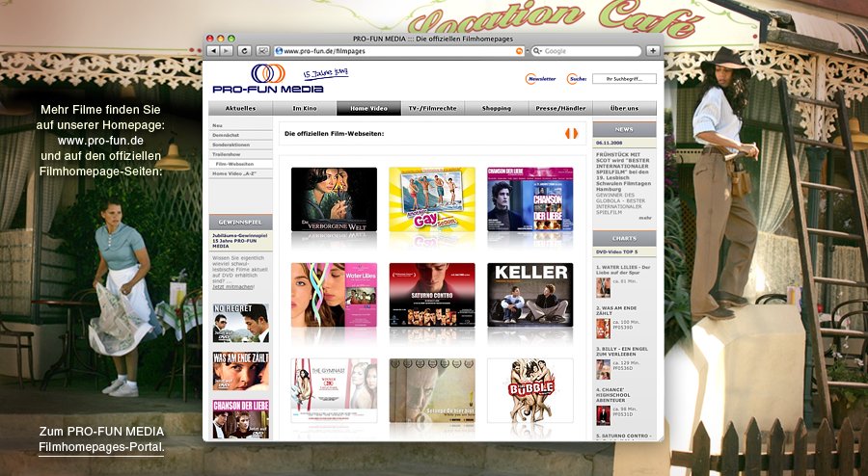This screenshot has width=868, height=476.
Task: Open the Google search engine magnifier dropdown
Action: pyautogui.click(x=537, y=51)
